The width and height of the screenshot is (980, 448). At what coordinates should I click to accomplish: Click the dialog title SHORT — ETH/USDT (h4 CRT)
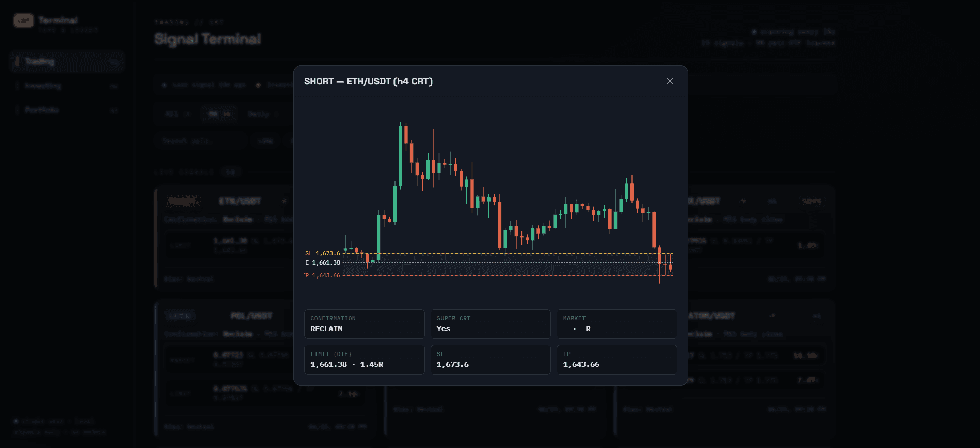pyautogui.click(x=368, y=81)
